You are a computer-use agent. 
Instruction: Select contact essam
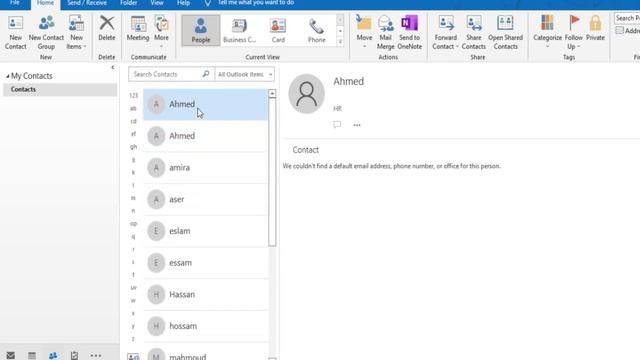click(x=205, y=263)
